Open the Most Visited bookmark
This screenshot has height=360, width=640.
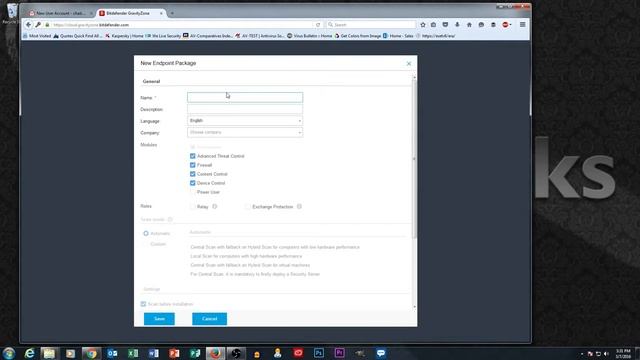(x=37, y=36)
